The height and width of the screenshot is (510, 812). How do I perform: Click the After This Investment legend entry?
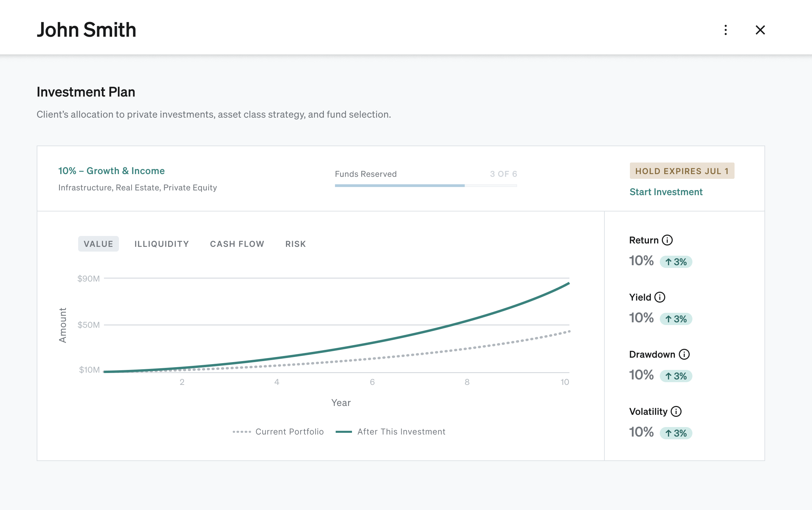click(x=390, y=432)
